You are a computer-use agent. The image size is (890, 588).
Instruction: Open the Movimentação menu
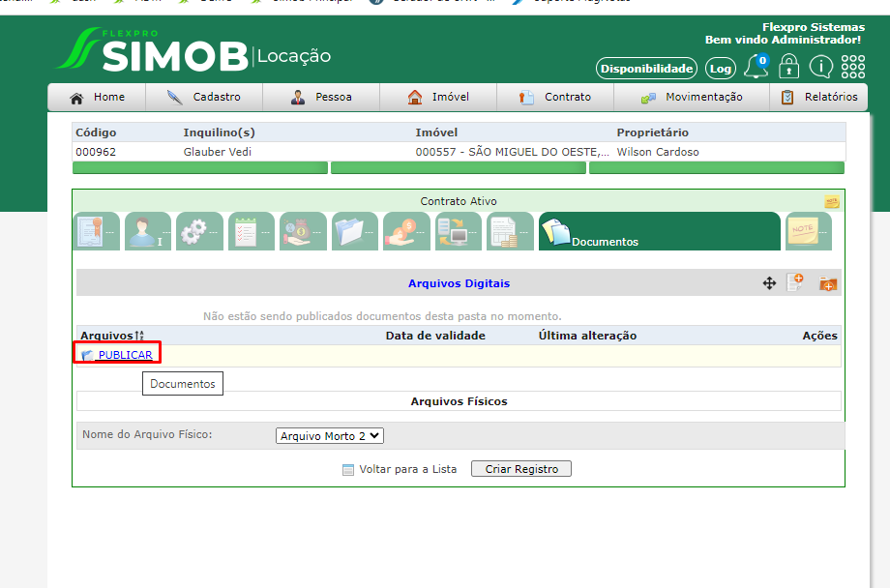click(692, 97)
